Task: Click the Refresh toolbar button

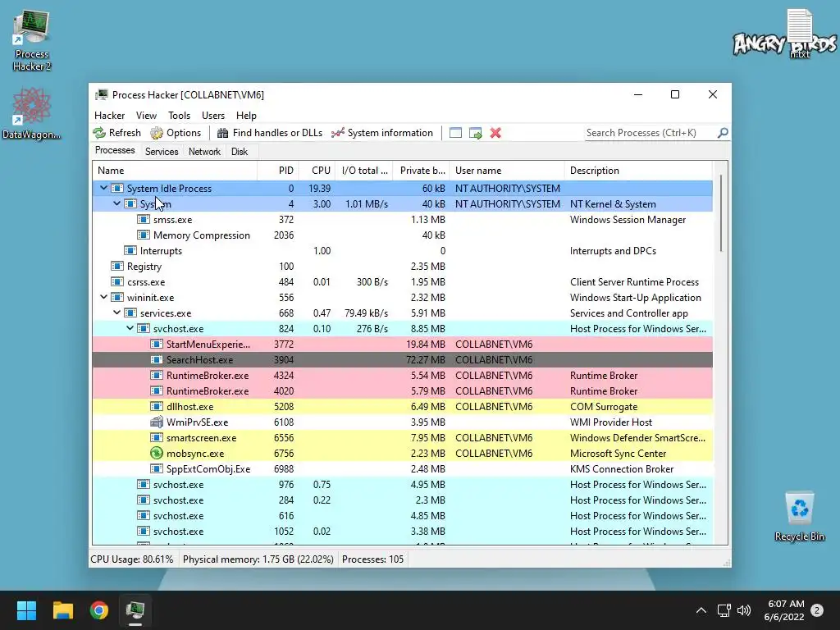Action: [x=116, y=133]
